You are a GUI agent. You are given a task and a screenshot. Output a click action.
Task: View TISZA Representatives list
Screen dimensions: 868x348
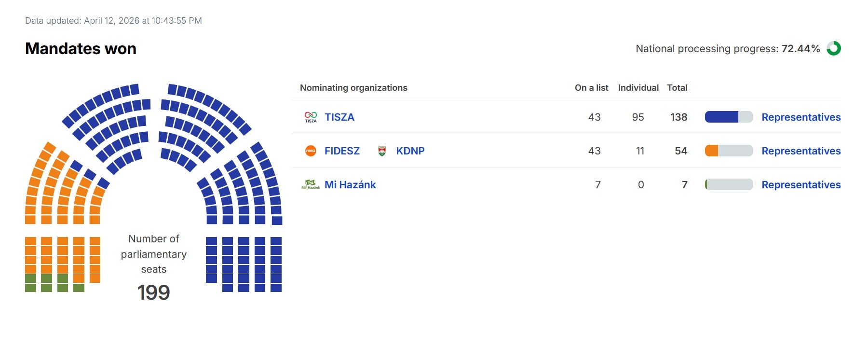coord(801,117)
